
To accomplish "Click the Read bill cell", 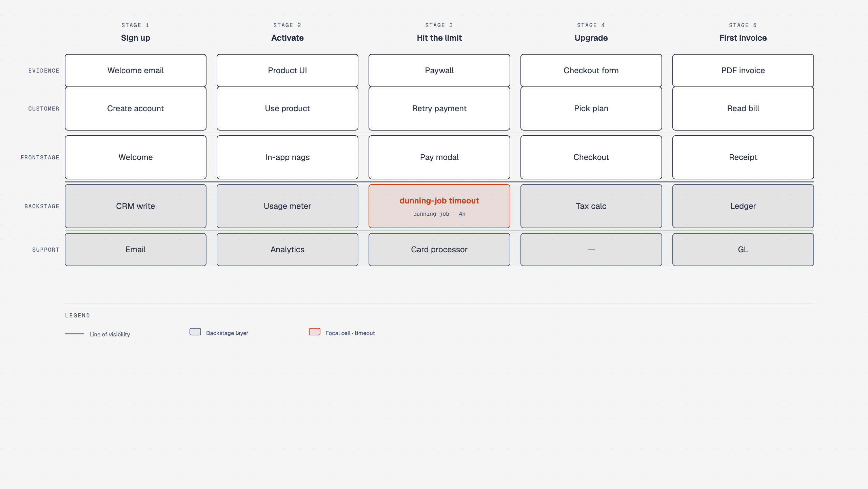I will (743, 109).
